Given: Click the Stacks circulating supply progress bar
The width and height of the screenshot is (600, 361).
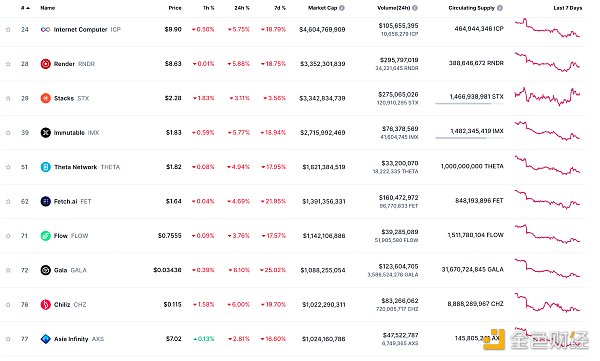Looking at the screenshot, I should pos(469,103).
